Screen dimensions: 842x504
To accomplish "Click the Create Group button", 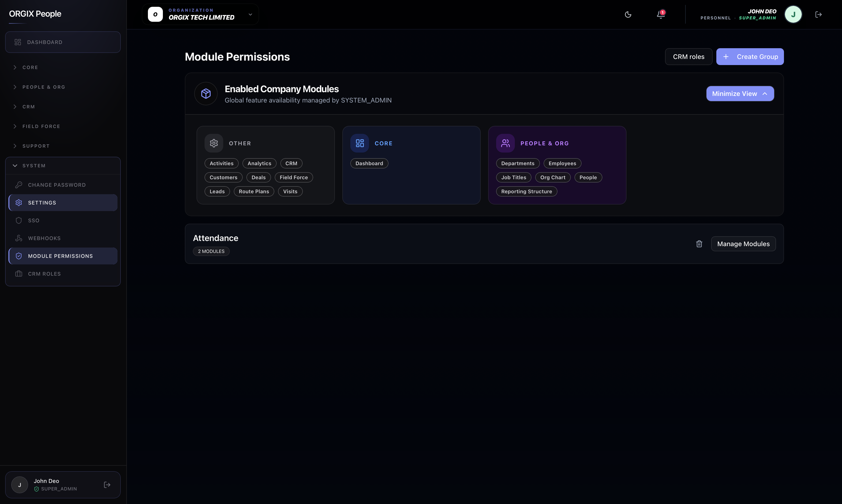I will click(x=750, y=57).
